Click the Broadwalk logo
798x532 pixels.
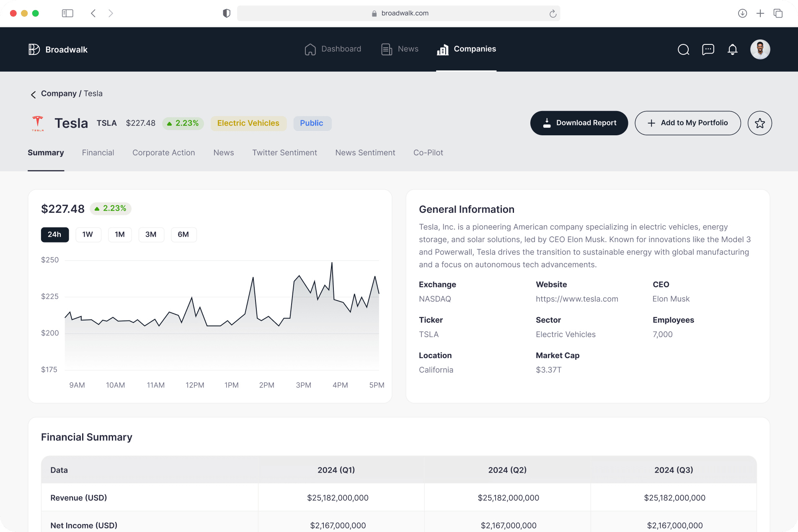(58, 49)
